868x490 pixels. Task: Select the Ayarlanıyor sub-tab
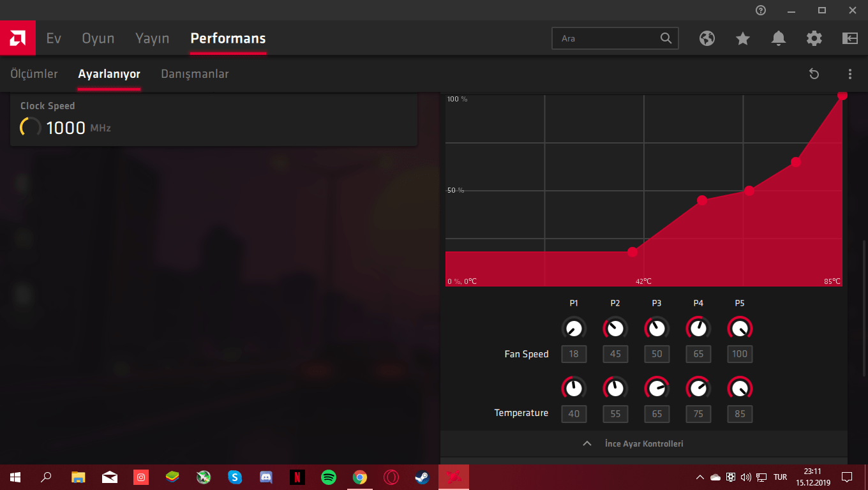pos(109,74)
